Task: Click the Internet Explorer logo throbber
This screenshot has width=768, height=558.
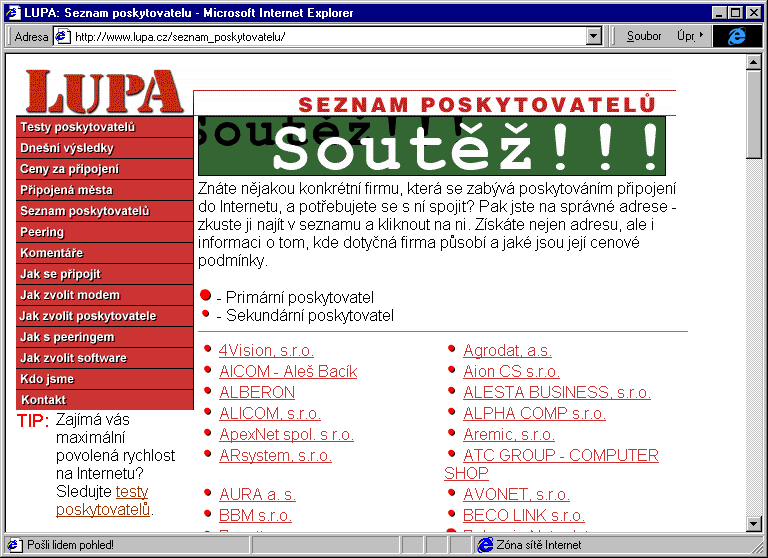Action: pos(737,36)
